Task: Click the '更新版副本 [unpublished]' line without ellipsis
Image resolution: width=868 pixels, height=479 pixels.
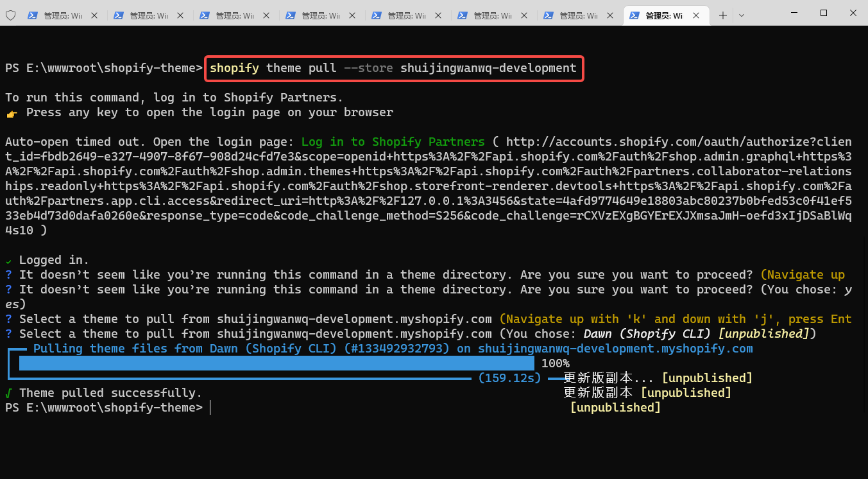Action: tap(647, 393)
